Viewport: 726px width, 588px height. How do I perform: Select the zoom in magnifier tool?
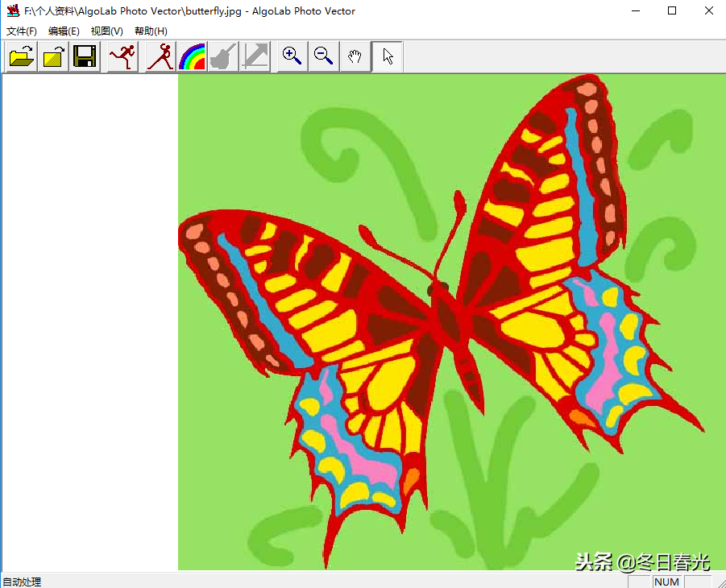tap(292, 56)
